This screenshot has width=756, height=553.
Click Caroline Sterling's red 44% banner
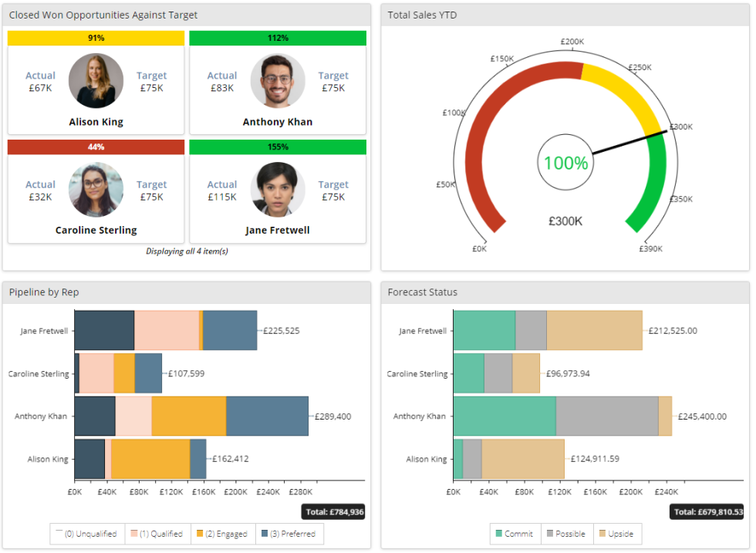(96, 147)
